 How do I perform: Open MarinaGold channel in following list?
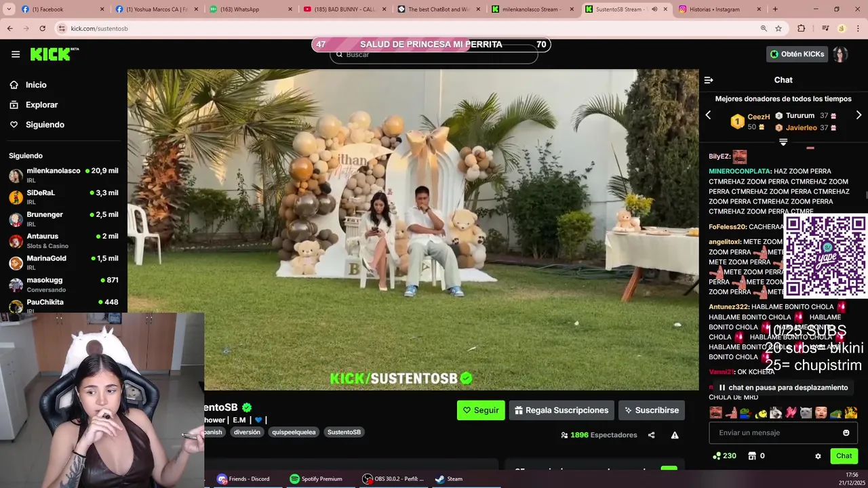coord(64,262)
